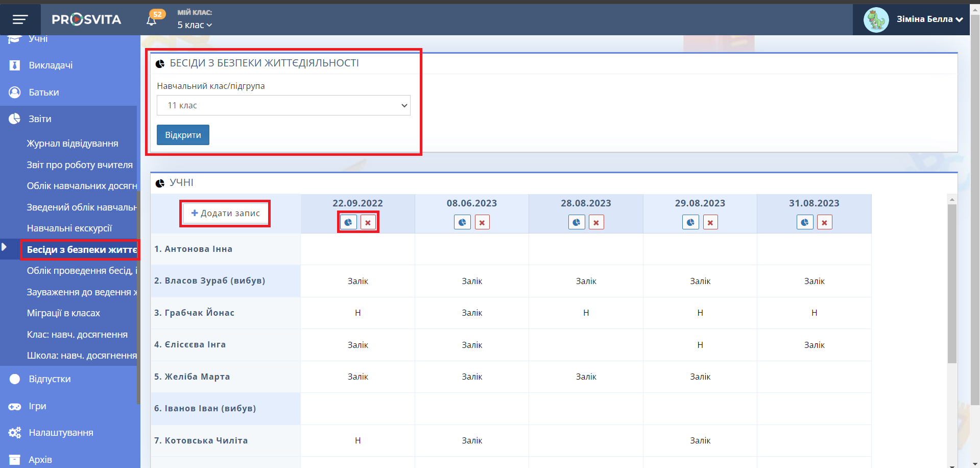This screenshot has width=980, height=468.
Task: Delete the 22.09.2022 record with red X
Action: [x=368, y=222]
